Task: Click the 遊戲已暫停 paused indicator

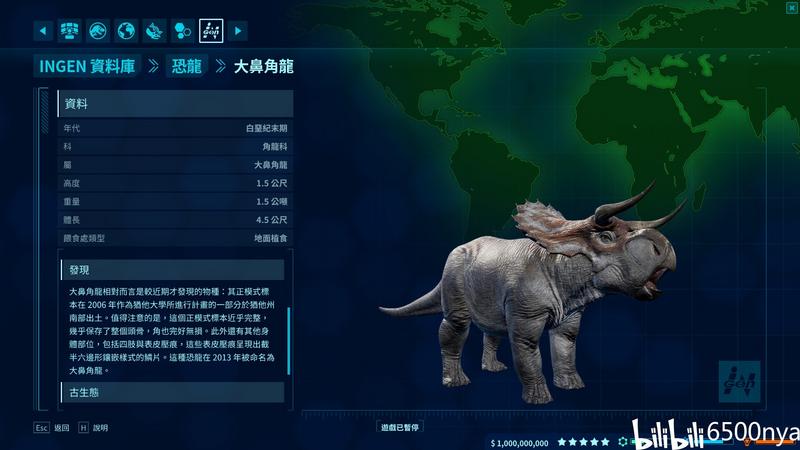Action: point(399,428)
